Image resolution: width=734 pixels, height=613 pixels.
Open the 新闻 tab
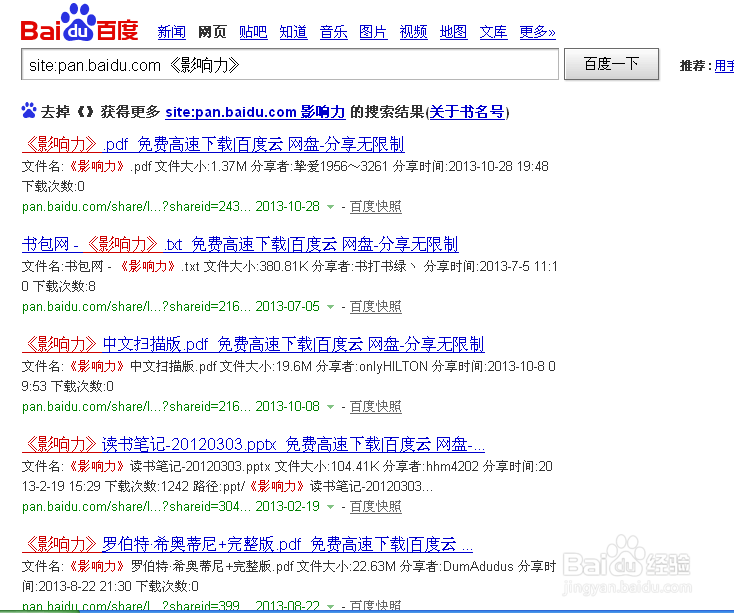pos(171,32)
